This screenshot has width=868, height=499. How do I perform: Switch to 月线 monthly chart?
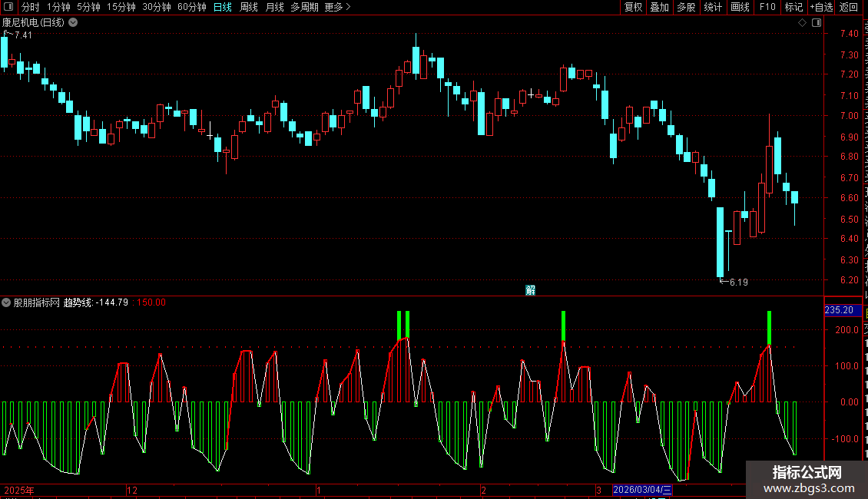(274, 7)
